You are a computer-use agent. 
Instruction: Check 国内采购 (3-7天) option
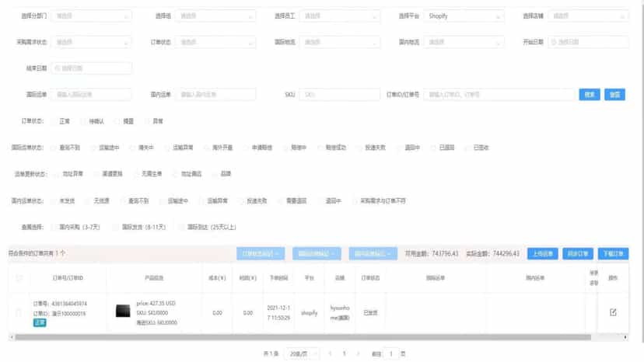click(x=54, y=227)
